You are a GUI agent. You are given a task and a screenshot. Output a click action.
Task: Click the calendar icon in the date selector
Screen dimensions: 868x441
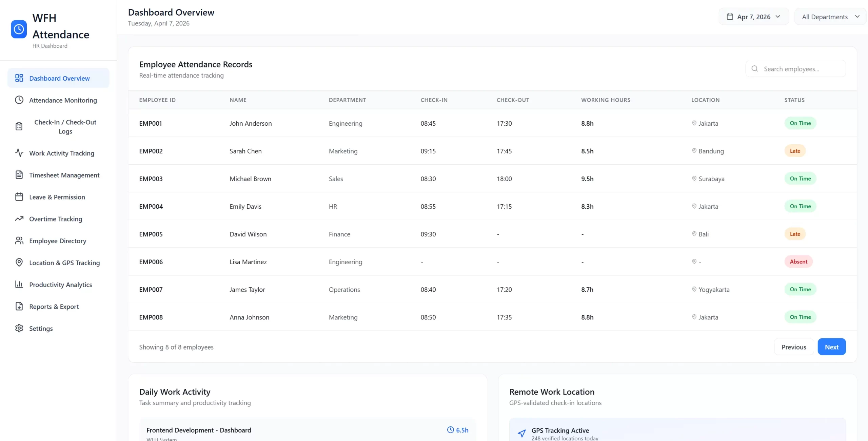coord(730,17)
